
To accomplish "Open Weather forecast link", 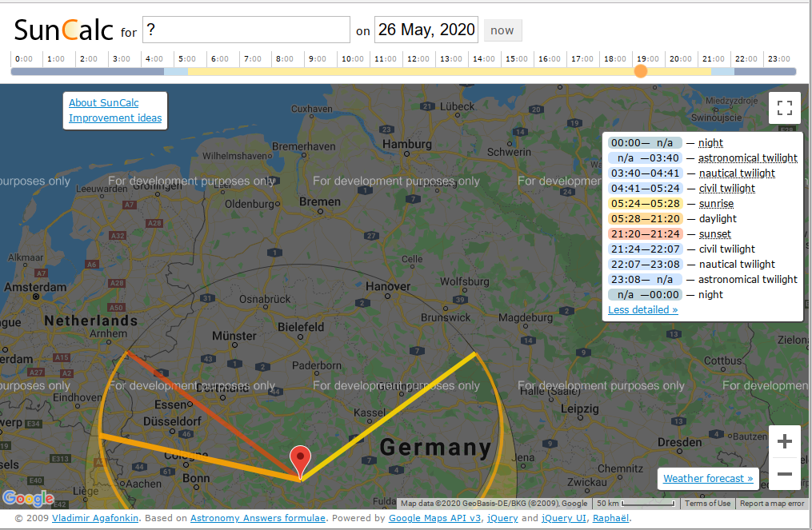I will pos(708,478).
